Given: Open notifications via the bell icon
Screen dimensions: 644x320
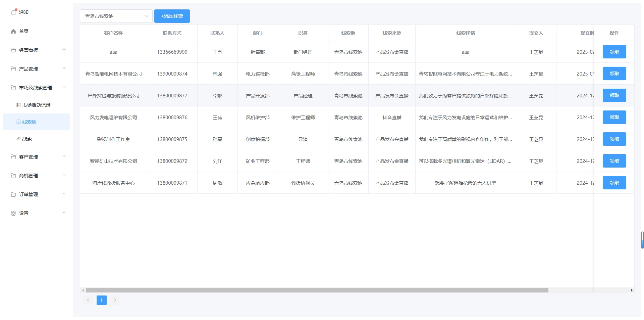Looking at the screenshot, I should (13, 12).
